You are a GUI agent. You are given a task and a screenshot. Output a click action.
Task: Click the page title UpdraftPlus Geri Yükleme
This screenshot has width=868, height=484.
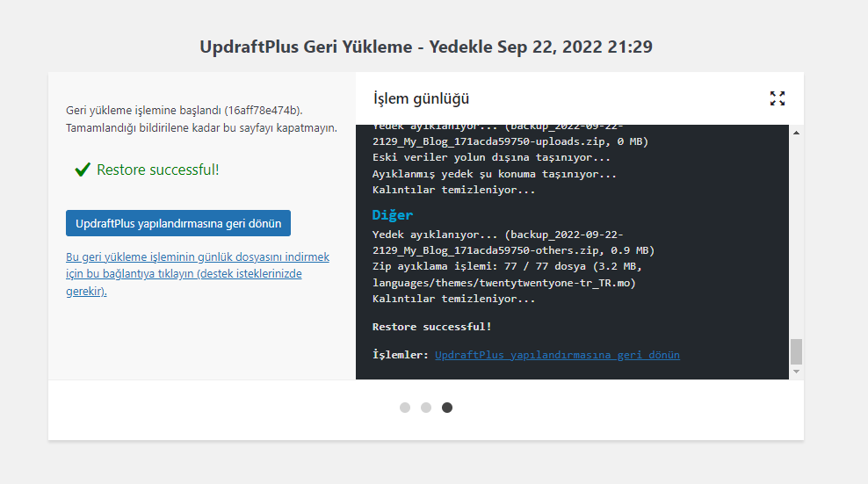(x=426, y=47)
